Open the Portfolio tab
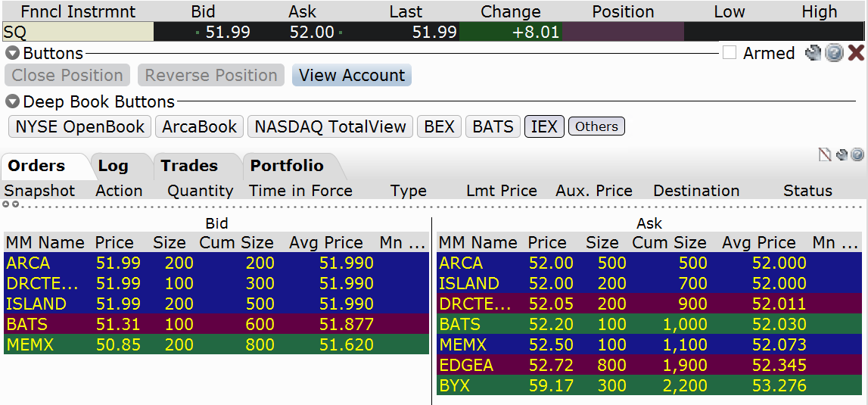 pos(287,166)
